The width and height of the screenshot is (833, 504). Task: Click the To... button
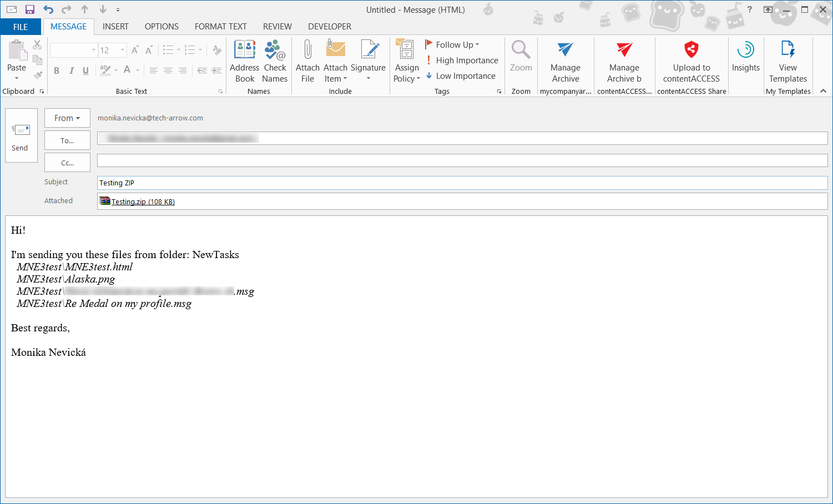coord(67,141)
